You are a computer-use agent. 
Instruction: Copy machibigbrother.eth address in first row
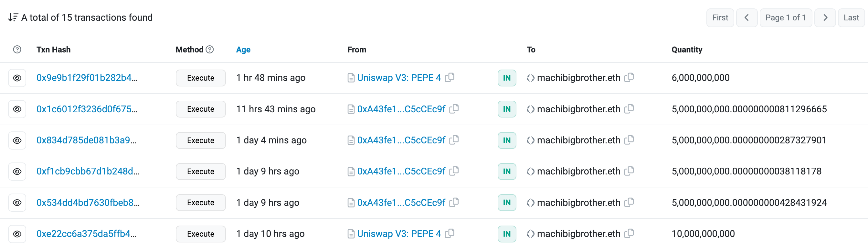click(x=629, y=77)
